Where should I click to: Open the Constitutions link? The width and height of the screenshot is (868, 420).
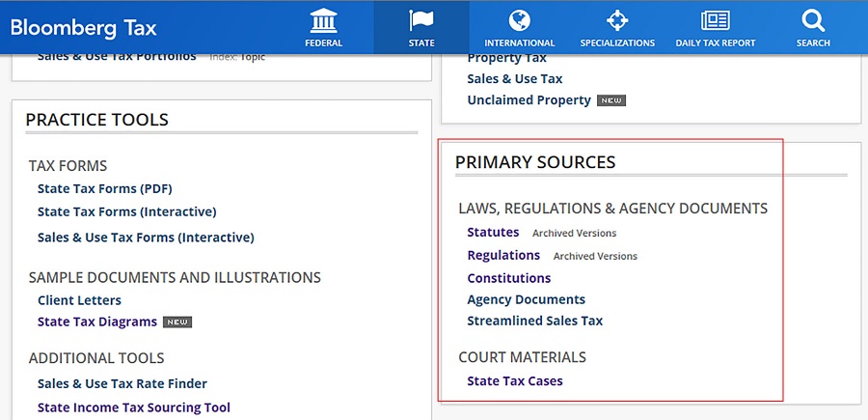(x=509, y=278)
